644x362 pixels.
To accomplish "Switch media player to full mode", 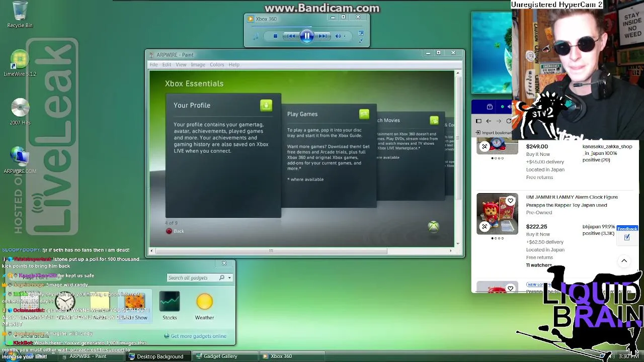I will (x=361, y=34).
